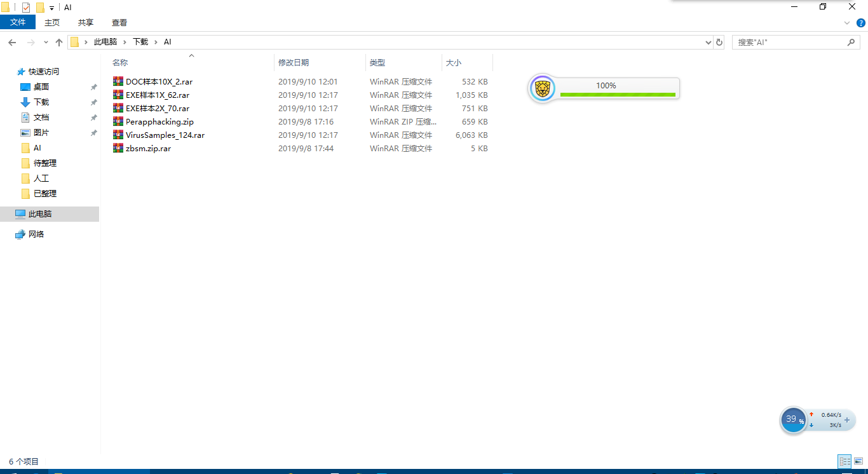868x474 pixels.
Task: Sort files by the 大小 column
Action: pos(454,63)
